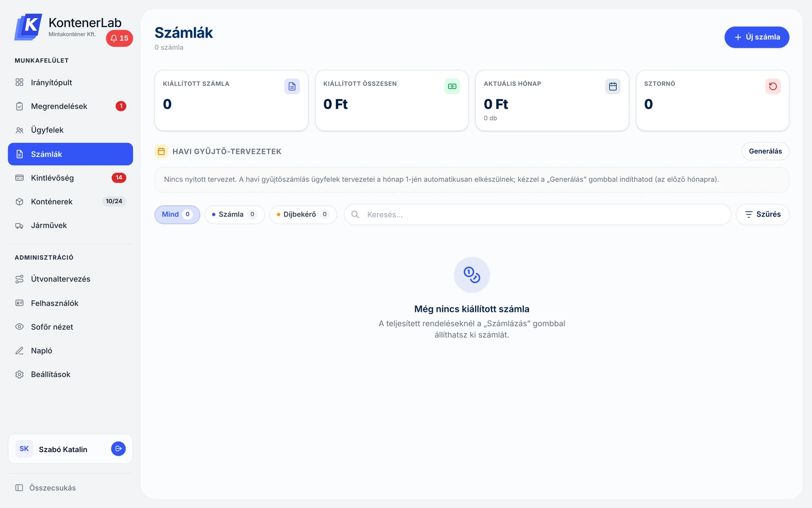Viewport: 812px width, 508px height.
Task: Click the '0 db' text in Aktuális hónap
Action: click(490, 118)
